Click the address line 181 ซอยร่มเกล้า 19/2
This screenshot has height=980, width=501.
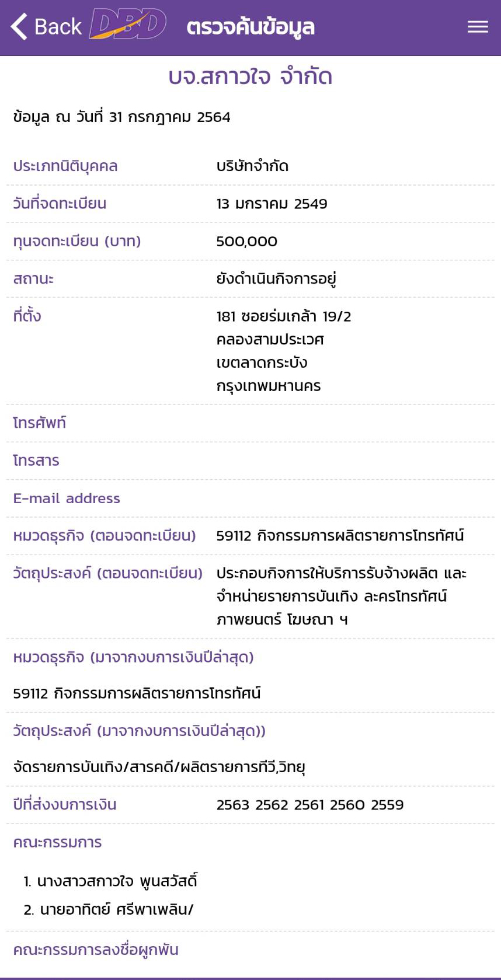point(284,316)
